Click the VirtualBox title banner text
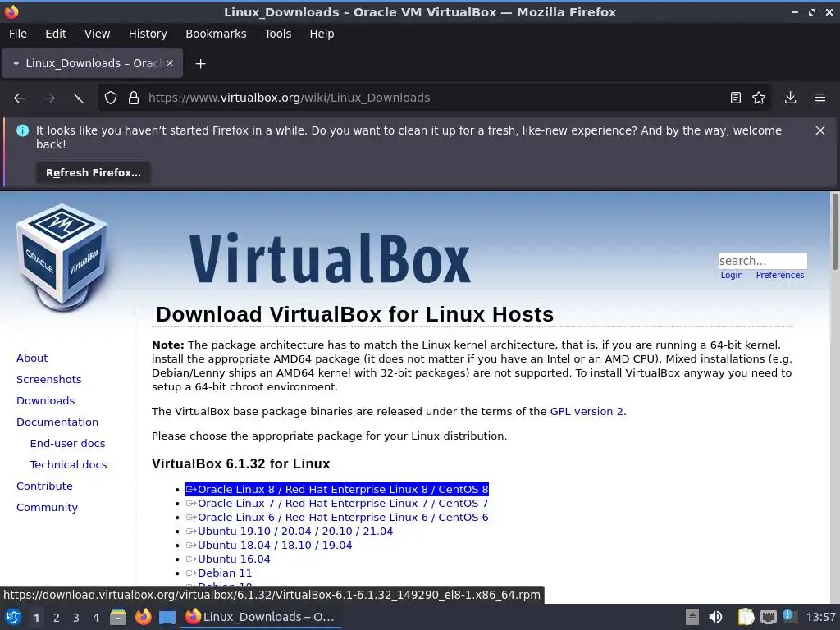The width and height of the screenshot is (840, 630). pos(330,258)
